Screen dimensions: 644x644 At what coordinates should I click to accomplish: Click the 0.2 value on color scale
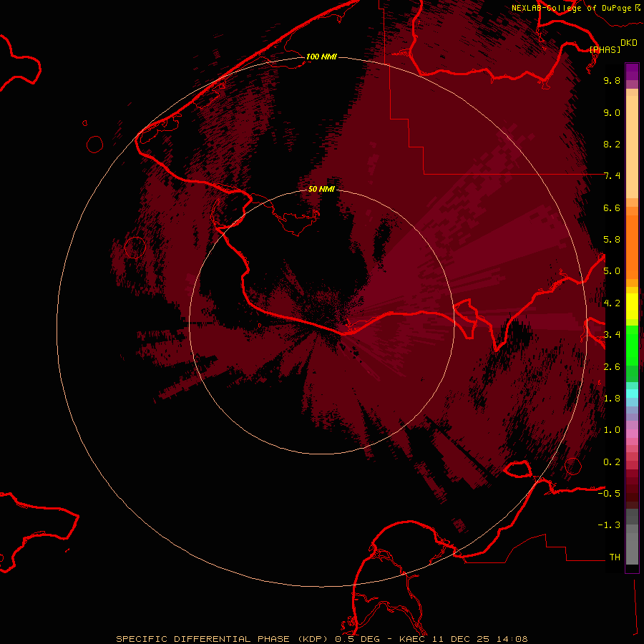(x=612, y=462)
